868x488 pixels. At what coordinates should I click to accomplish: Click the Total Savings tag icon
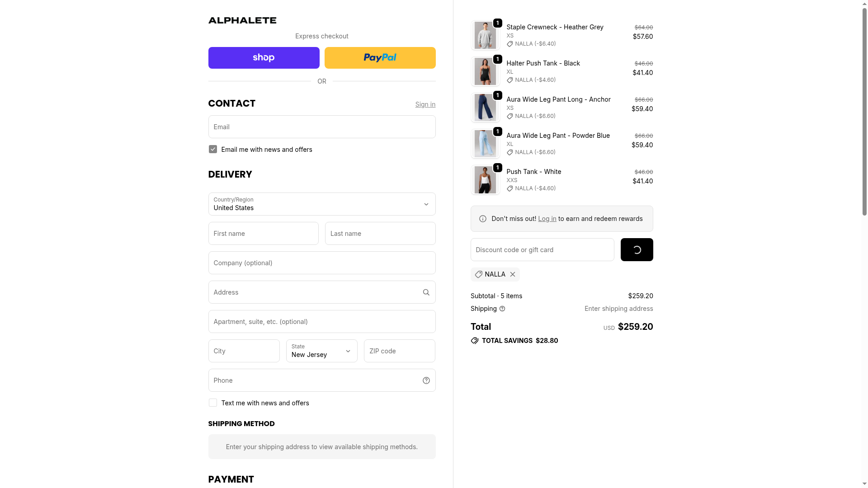click(475, 341)
